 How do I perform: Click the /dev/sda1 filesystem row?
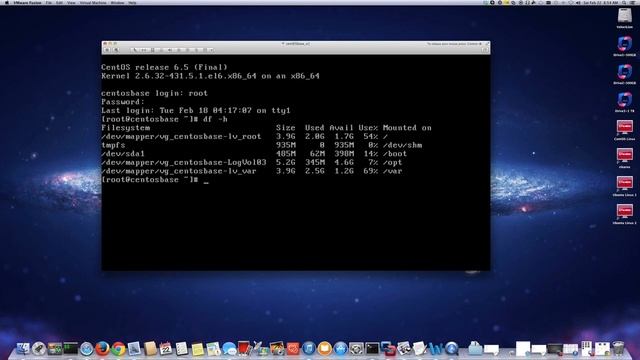coord(254,154)
